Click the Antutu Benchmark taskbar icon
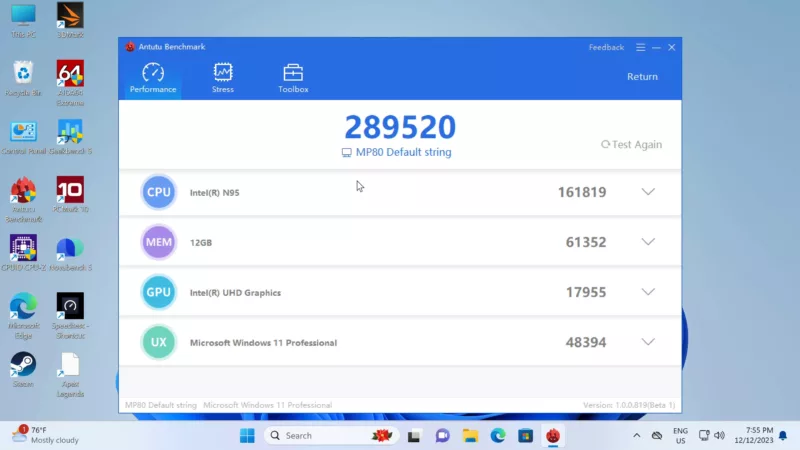 click(x=553, y=436)
